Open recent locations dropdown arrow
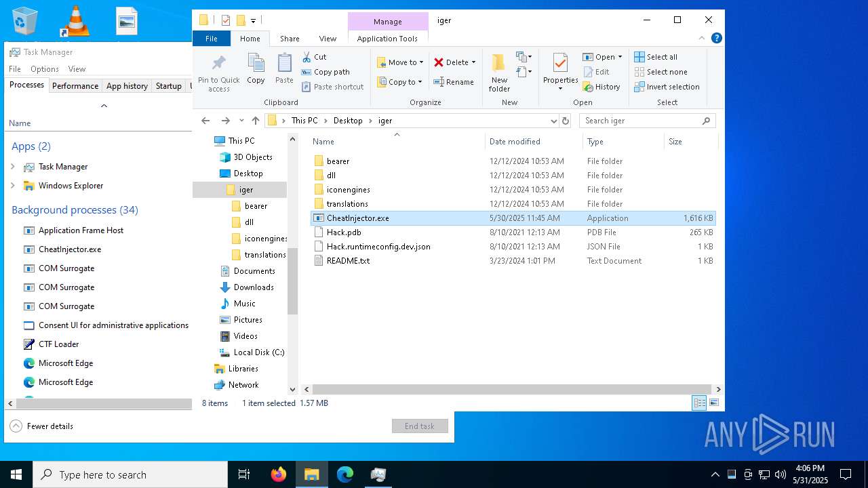Viewport: 868px width, 488px height. point(241,121)
